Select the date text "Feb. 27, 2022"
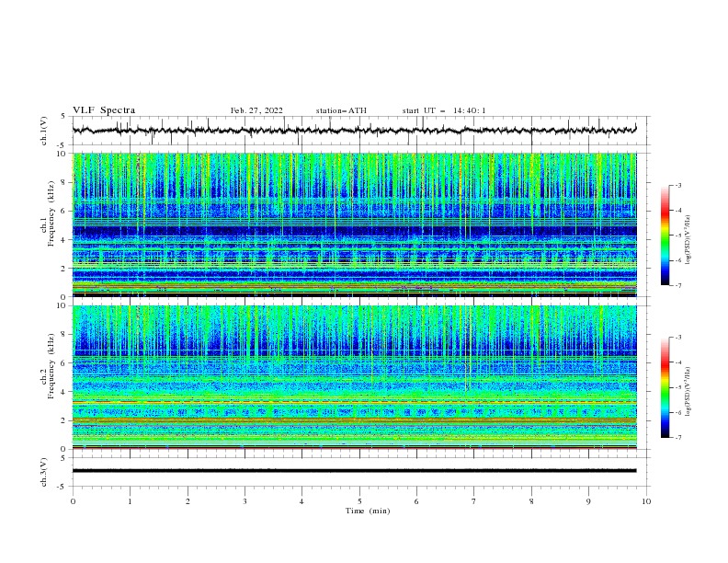This screenshot has height=563, width=728. (x=256, y=110)
